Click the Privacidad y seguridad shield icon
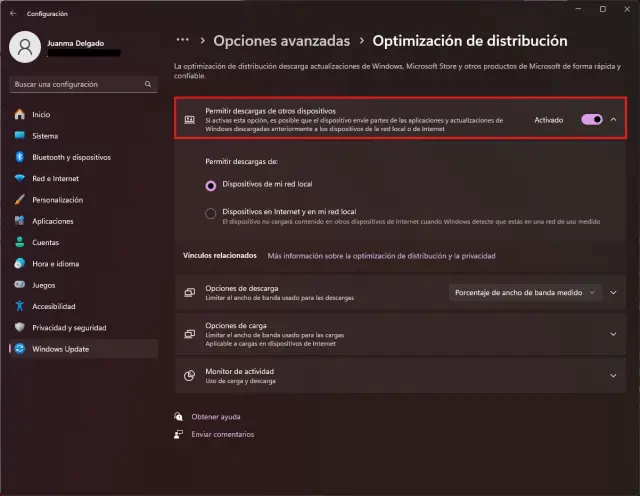The width and height of the screenshot is (640, 496). (x=19, y=327)
